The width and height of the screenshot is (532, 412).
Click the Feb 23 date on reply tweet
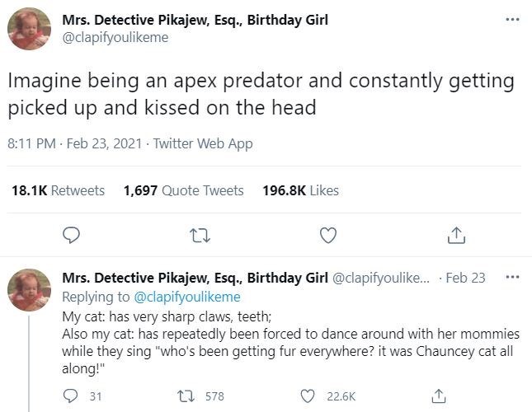(x=468, y=278)
